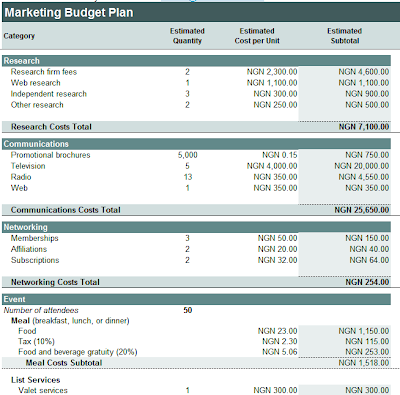Click Subscriptions cost NGN 32.00
This screenshot has width=400, height=395.
(x=277, y=260)
